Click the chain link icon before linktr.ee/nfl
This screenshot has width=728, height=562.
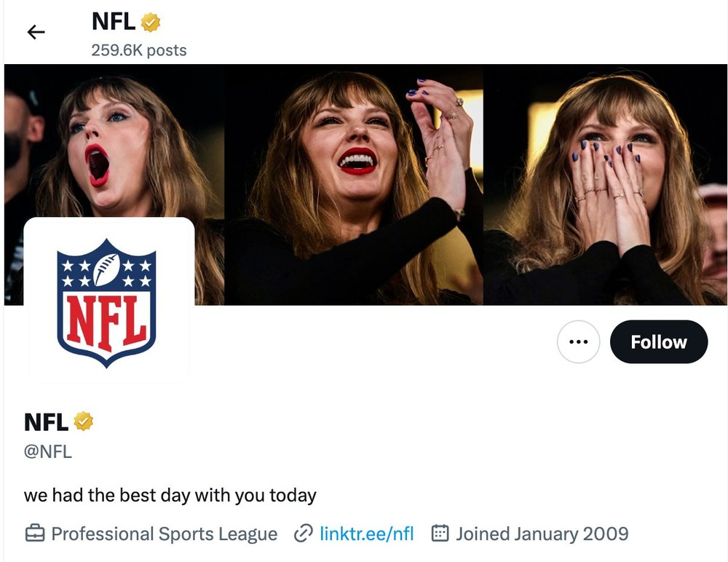pyautogui.click(x=301, y=534)
